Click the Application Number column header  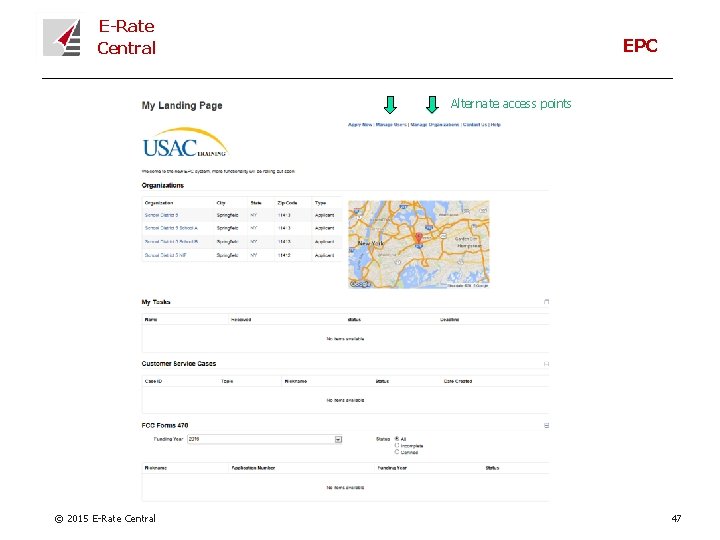[x=253, y=468]
